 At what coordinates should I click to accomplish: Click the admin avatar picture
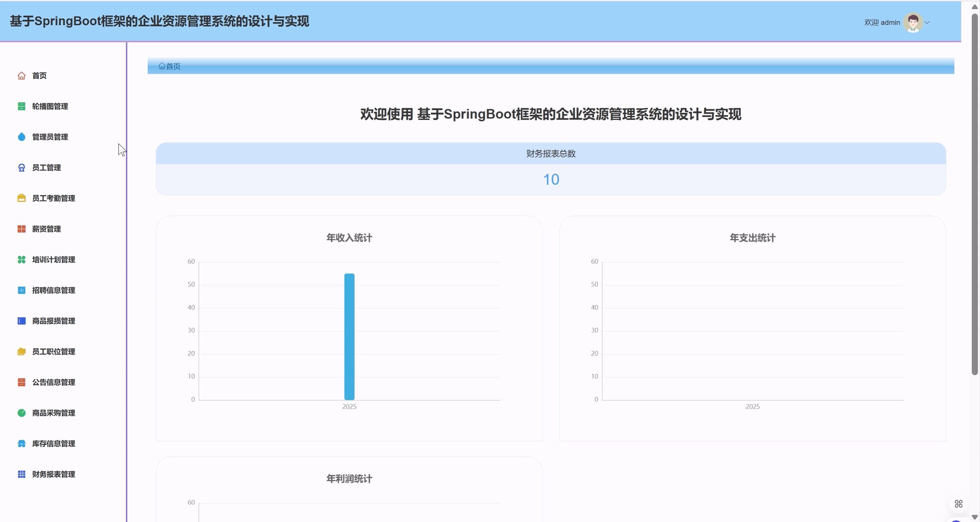(913, 23)
